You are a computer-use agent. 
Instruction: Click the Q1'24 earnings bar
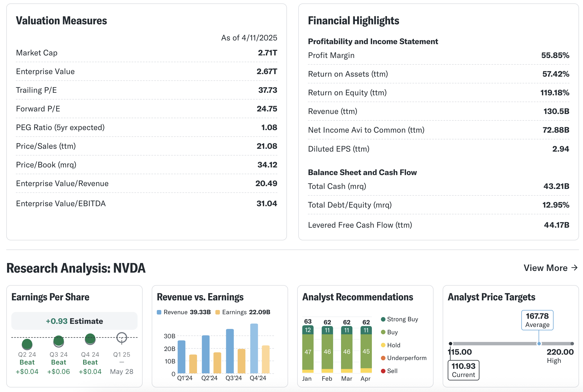pyautogui.click(x=193, y=364)
